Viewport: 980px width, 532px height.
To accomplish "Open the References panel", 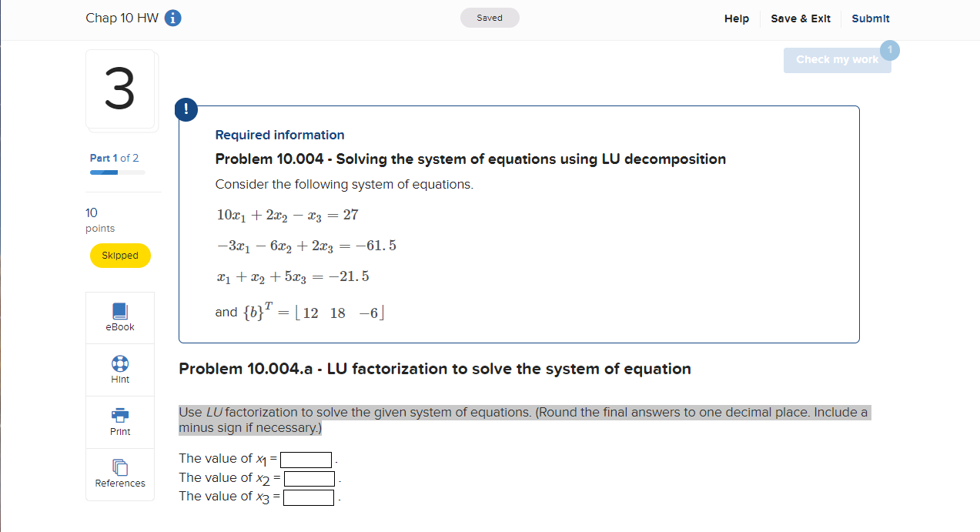I will click(x=119, y=474).
